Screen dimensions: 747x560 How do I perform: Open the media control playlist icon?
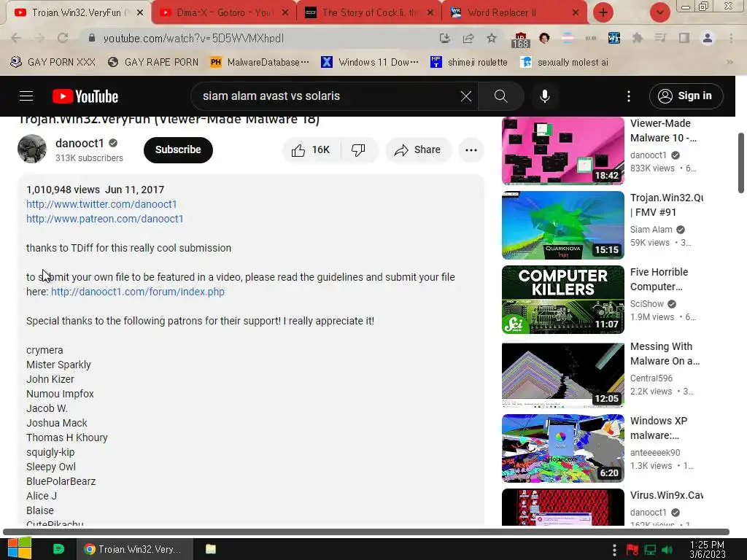[660, 38]
